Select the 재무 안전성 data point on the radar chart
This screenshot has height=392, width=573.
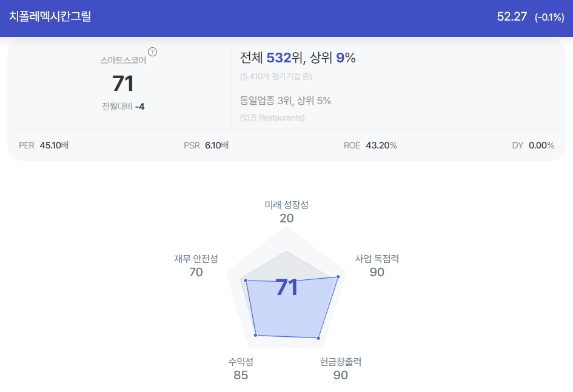(x=246, y=281)
